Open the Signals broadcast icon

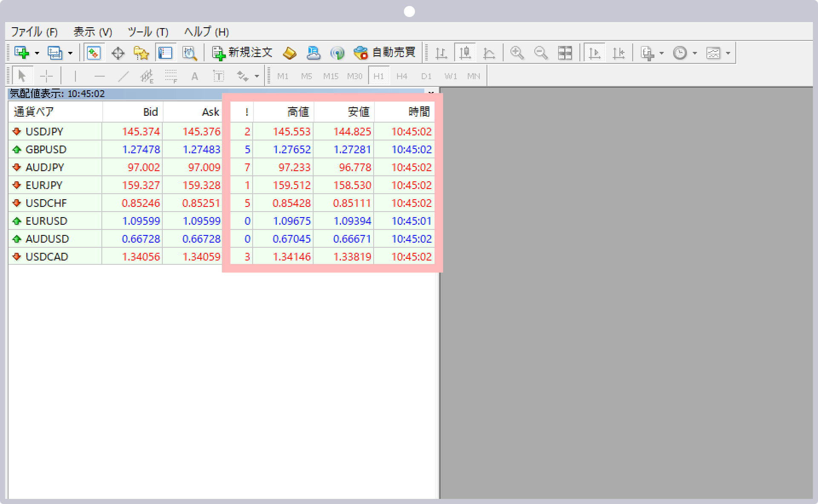click(337, 53)
